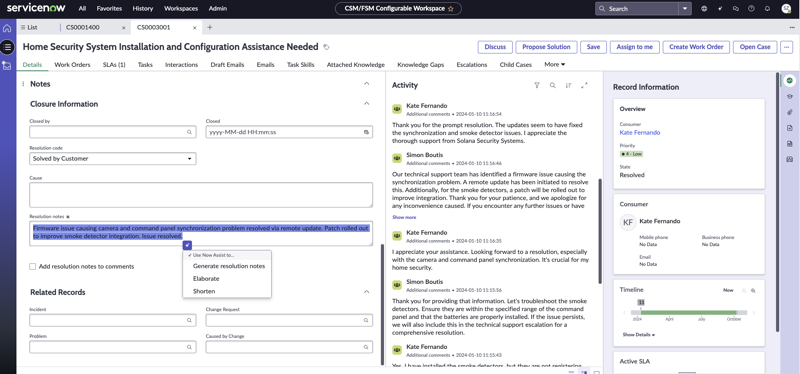Open the Escalations tab
The image size is (800, 374).
click(x=471, y=65)
